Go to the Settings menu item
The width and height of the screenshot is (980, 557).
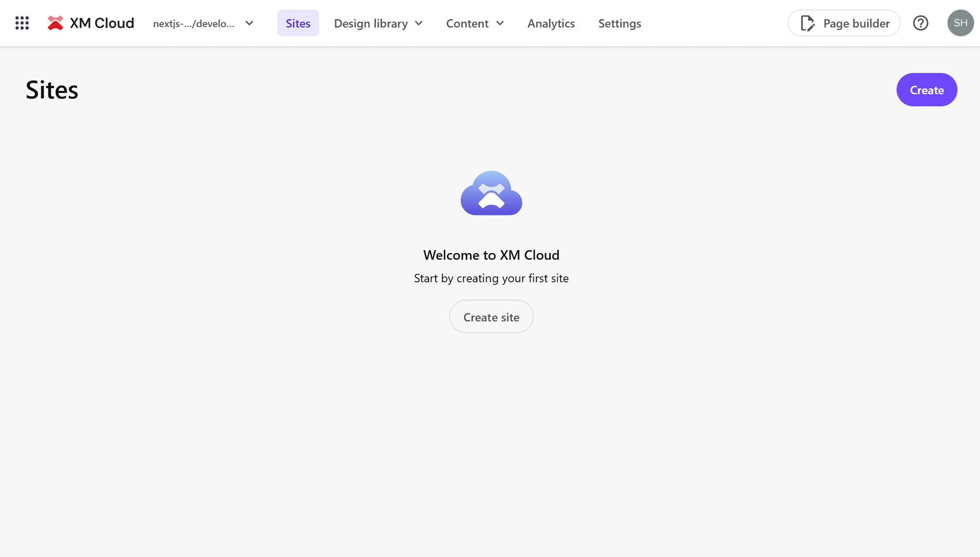click(619, 23)
